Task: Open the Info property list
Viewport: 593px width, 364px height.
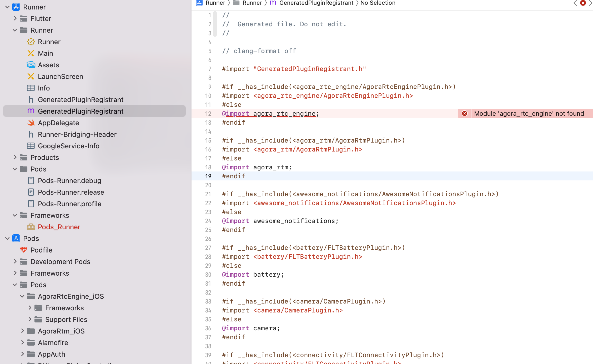Action: coord(44,88)
